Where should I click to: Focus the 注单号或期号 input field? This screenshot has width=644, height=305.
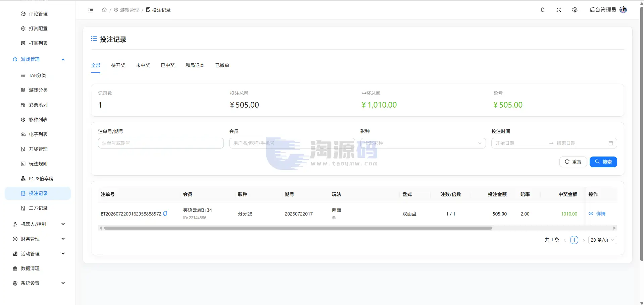pos(161,143)
